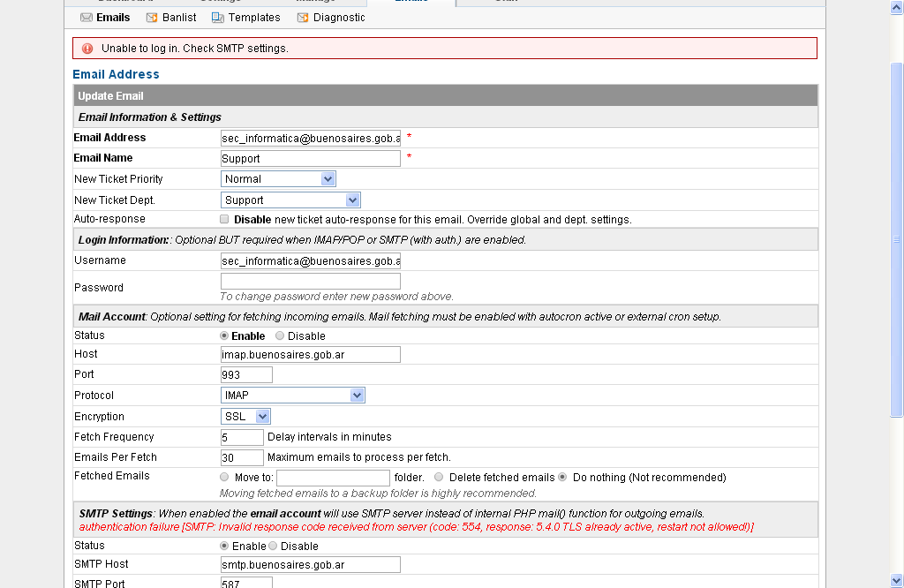The image size is (904, 588).
Task: Select Disable for SMTP status
Action: (273, 546)
